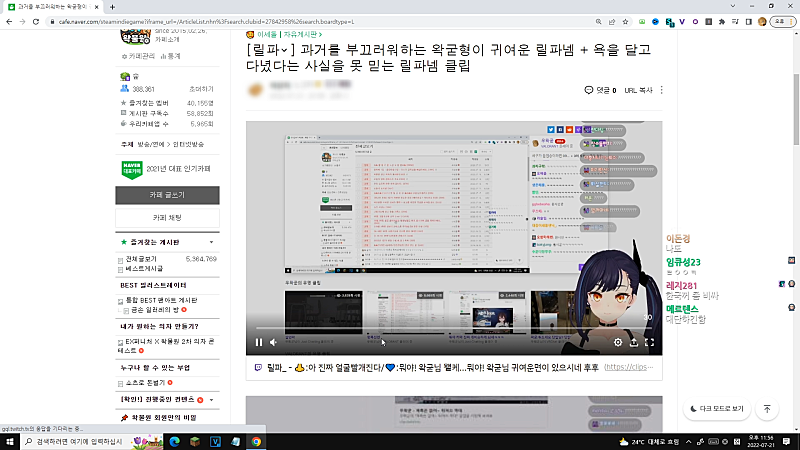Click the taskbar search box
The width and height of the screenshot is (800, 450).
click(92, 441)
